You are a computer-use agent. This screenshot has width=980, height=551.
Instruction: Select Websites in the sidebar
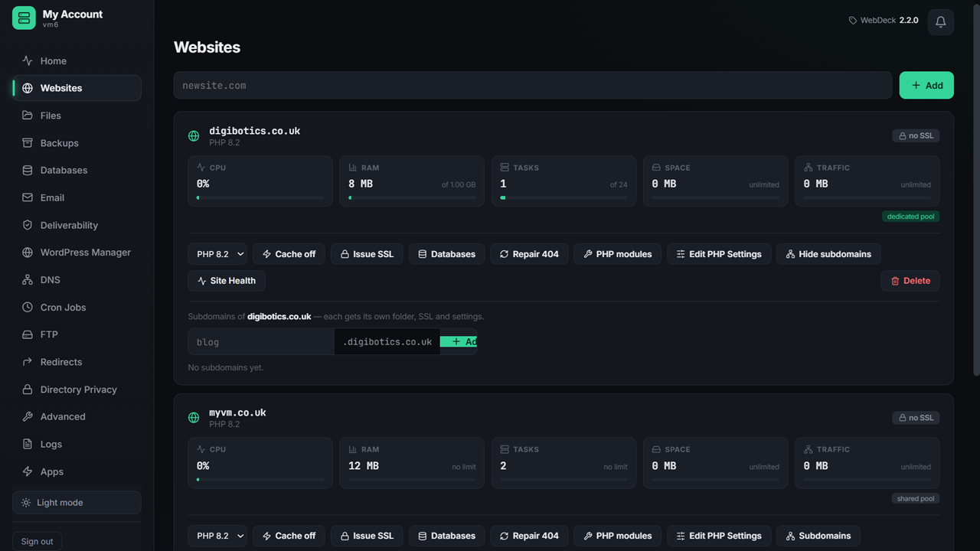(x=77, y=88)
